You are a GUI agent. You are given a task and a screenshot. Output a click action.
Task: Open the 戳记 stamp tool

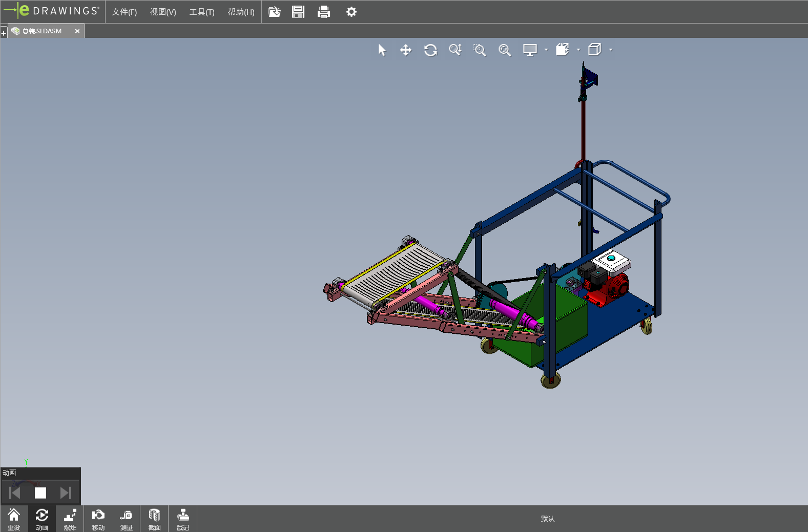(183, 519)
